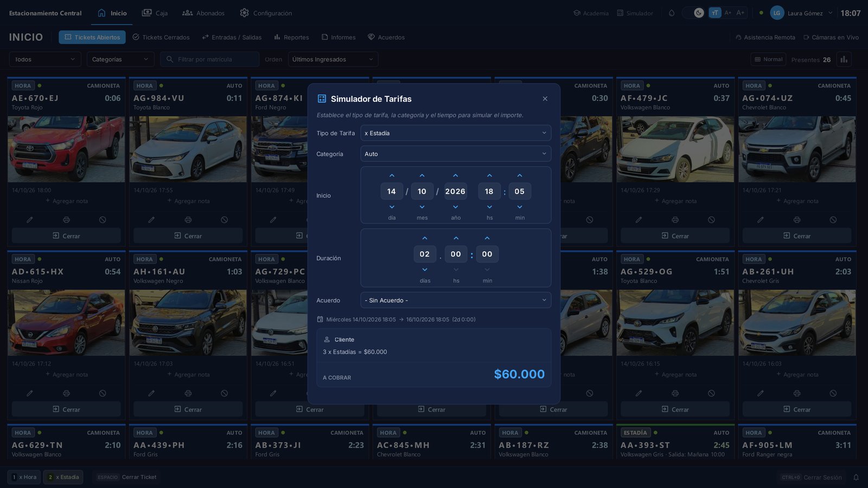Increase the Inicio día value
Image resolution: width=868 pixels, height=488 pixels.
click(392, 176)
